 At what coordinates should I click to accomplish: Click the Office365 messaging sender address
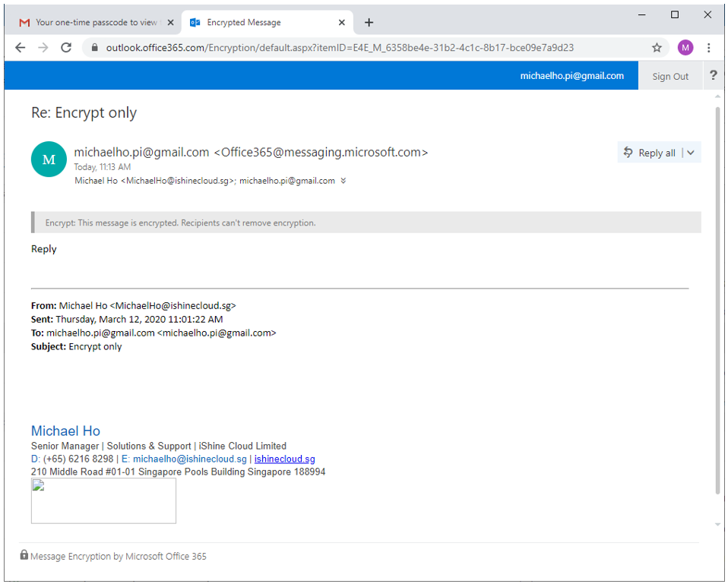point(321,152)
